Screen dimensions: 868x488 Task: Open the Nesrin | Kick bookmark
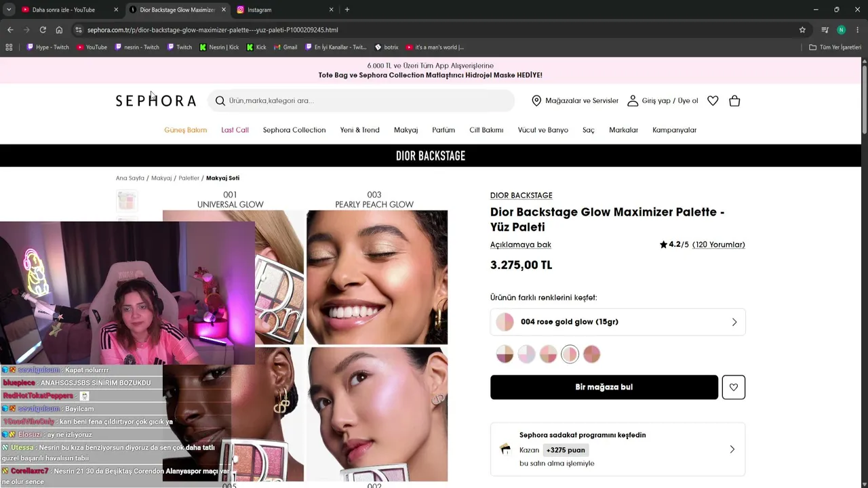[219, 47]
